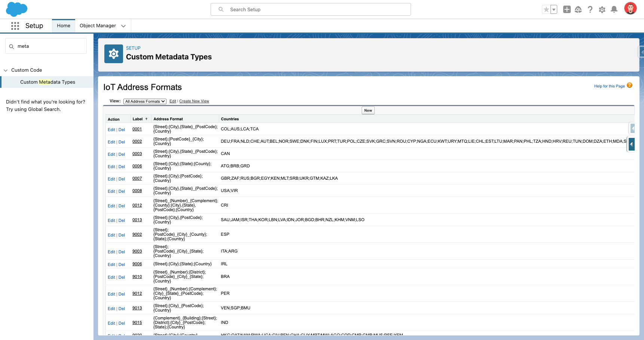Delete the record labeled 9015
This screenshot has height=340, width=644.
[x=122, y=323]
